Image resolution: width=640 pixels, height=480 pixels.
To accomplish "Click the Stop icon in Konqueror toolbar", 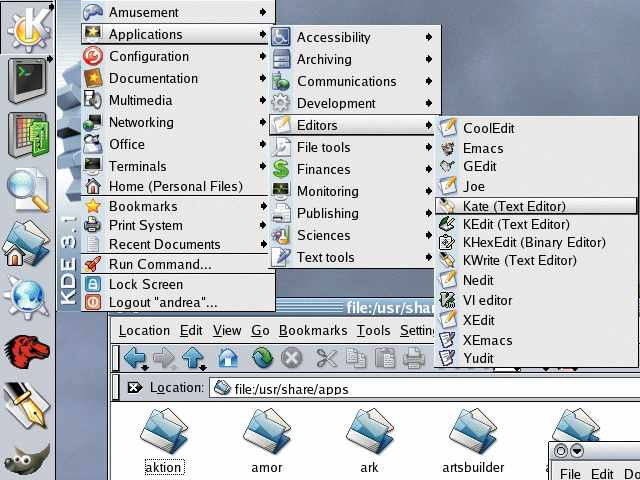I will 291,358.
